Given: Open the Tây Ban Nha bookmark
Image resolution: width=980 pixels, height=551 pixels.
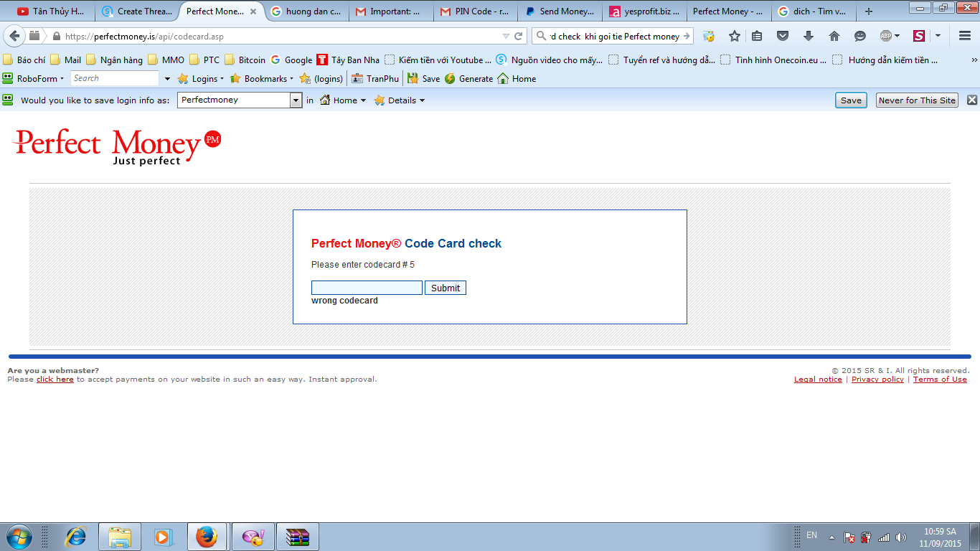Looking at the screenshot, I should [x=348, y=60].
